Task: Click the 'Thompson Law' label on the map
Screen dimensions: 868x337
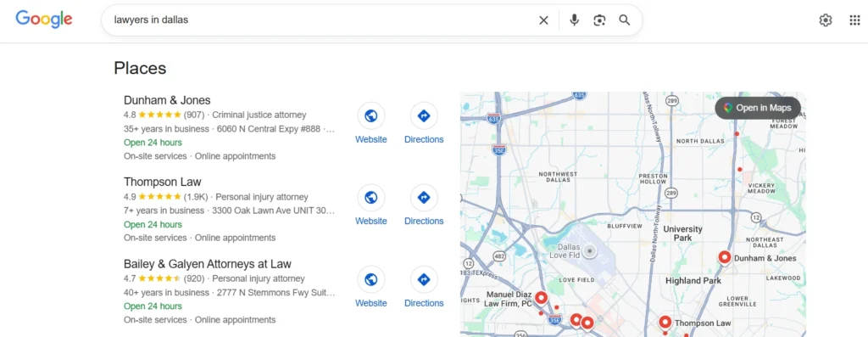Action: click(703, 323)
